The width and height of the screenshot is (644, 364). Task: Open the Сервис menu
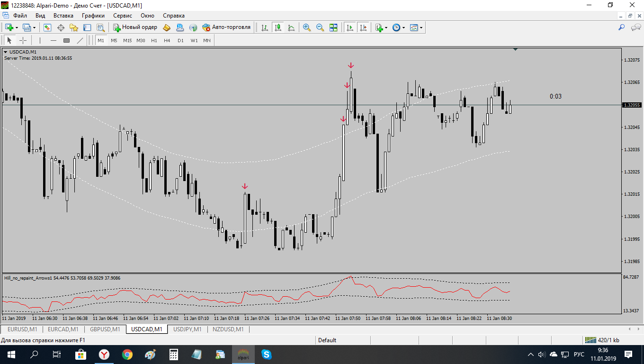(x=122, y=15)
